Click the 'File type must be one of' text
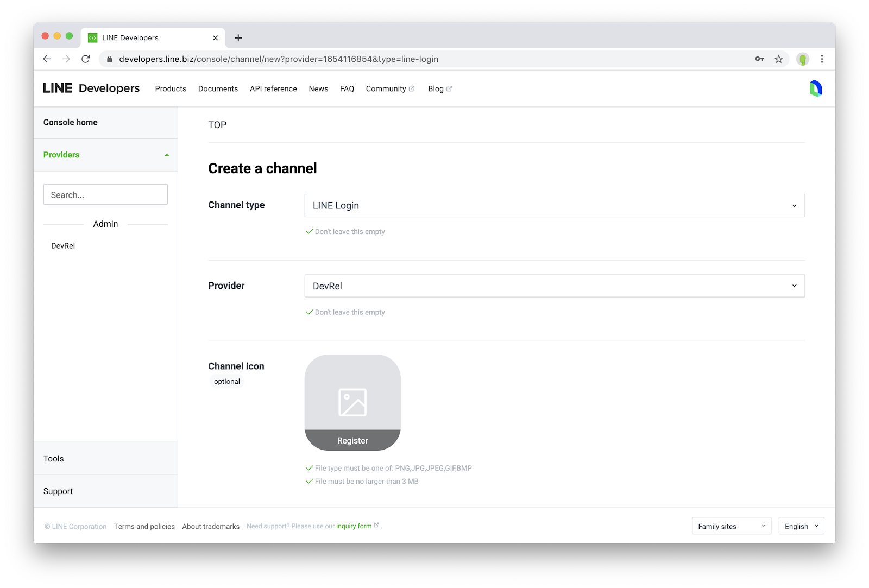Viewport: 869px width, 588px height. pyautogui.click(x=393, y=468)
